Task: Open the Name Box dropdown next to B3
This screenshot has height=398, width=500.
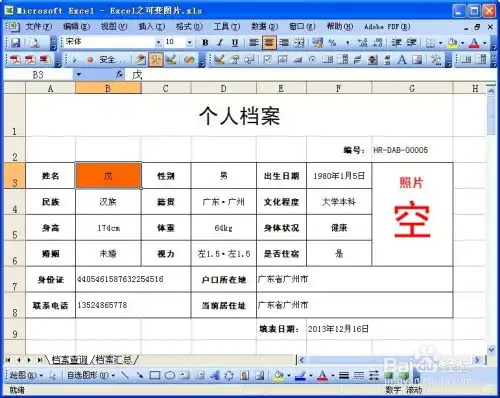Action: 79,74
